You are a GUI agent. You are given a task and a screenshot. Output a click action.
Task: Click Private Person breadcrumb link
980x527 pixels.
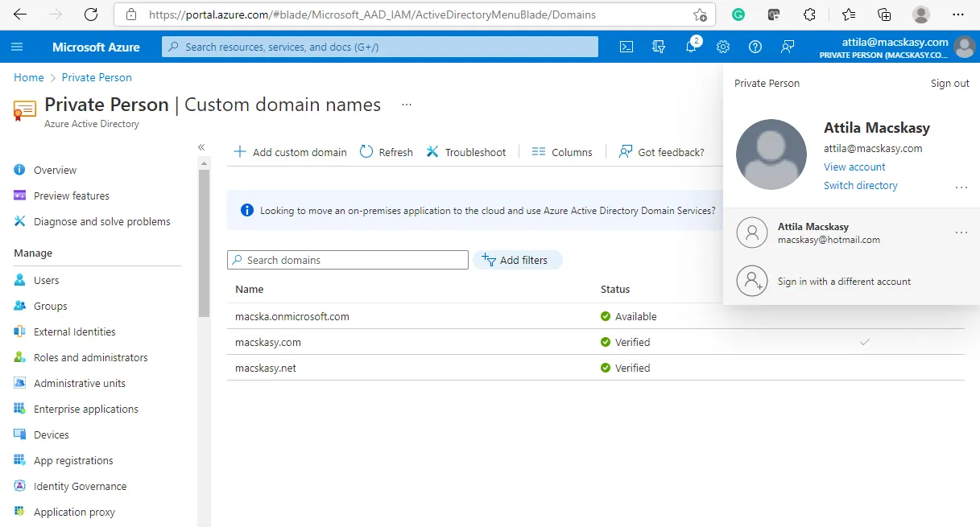[x=97, y=78]
